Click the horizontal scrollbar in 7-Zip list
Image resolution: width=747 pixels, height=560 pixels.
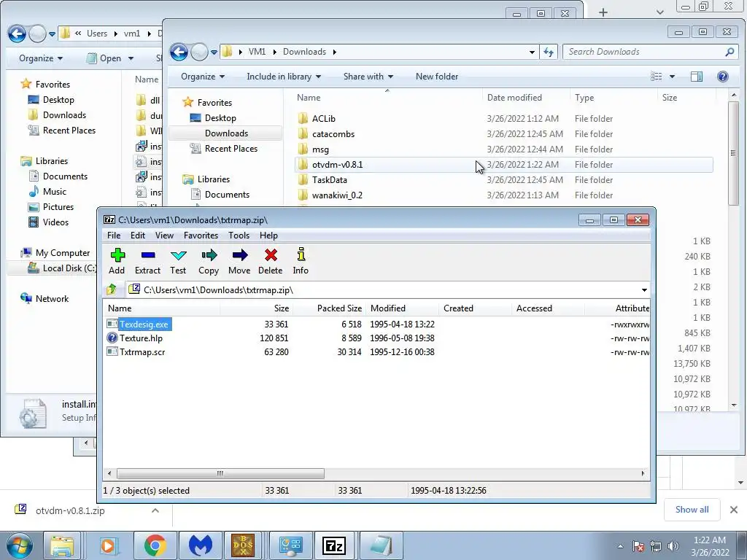pos(221,473)
